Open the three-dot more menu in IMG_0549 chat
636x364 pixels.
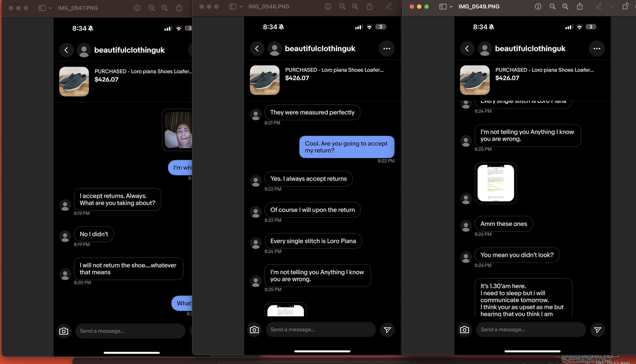coord(597,49)
